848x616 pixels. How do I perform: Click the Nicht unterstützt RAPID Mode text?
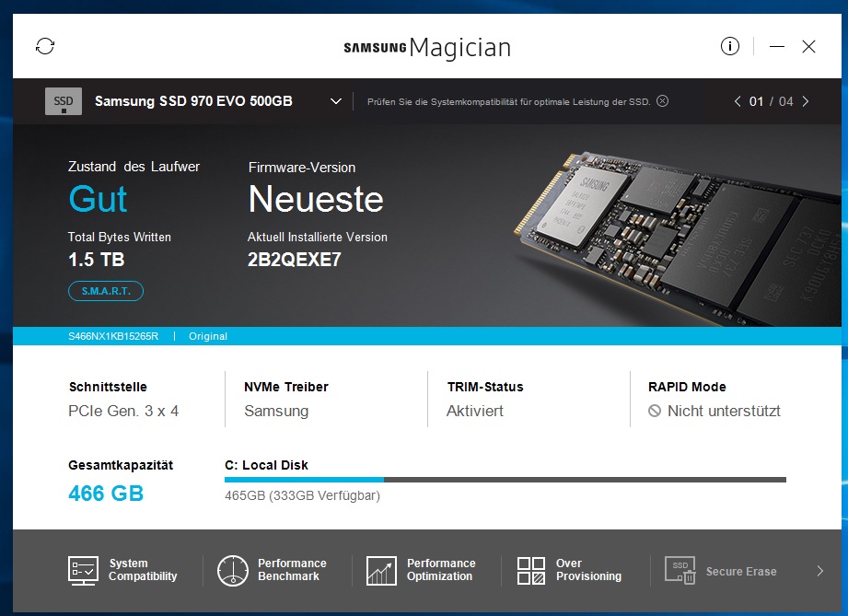(724, 411)
